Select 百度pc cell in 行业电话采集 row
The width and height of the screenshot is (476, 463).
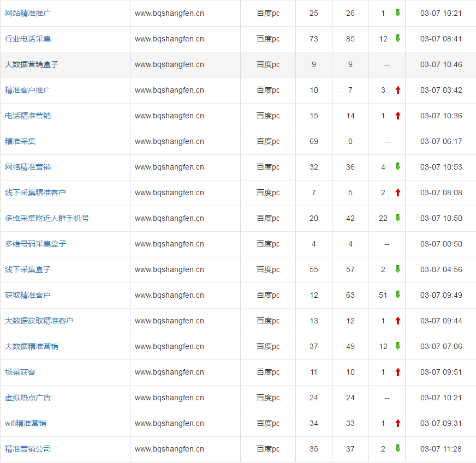268,39
